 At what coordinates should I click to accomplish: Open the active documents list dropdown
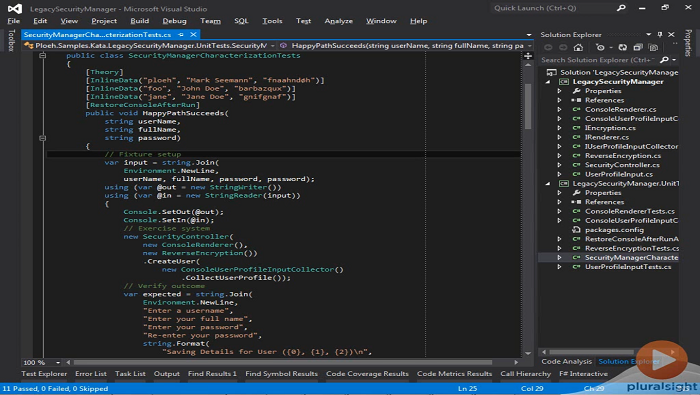coord(529,34)
